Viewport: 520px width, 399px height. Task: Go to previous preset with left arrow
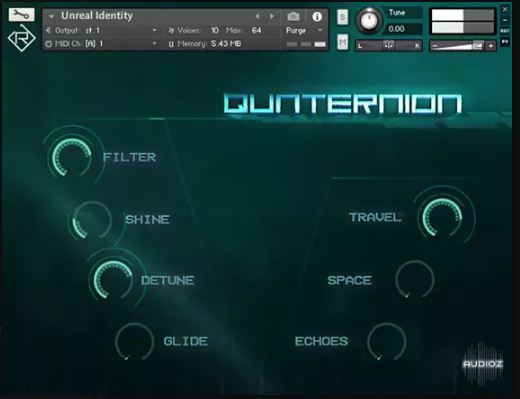pos(257,16)
